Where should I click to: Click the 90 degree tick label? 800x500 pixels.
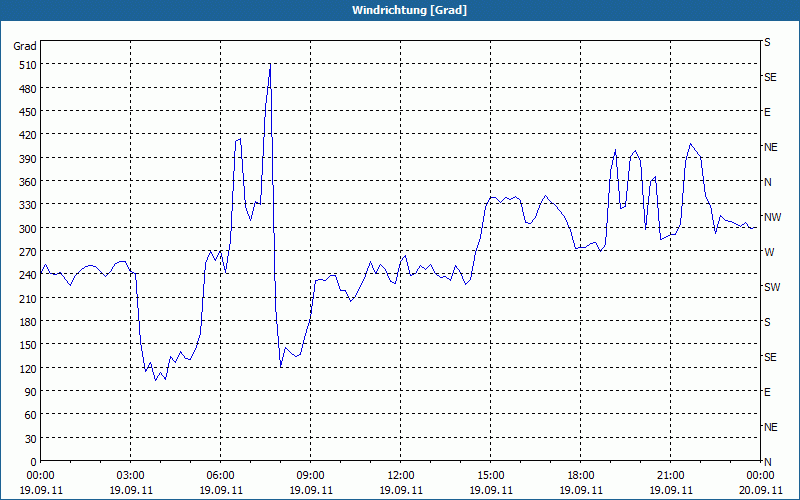point(31,392)
